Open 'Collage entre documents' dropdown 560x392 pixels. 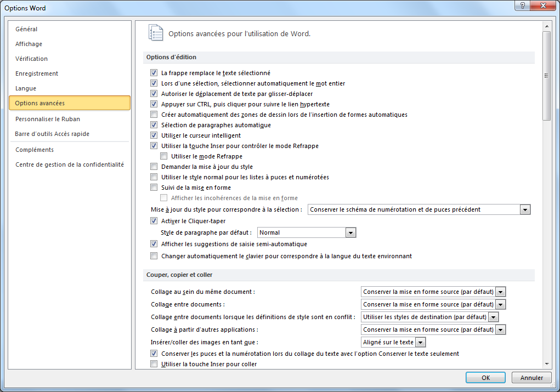500,304
